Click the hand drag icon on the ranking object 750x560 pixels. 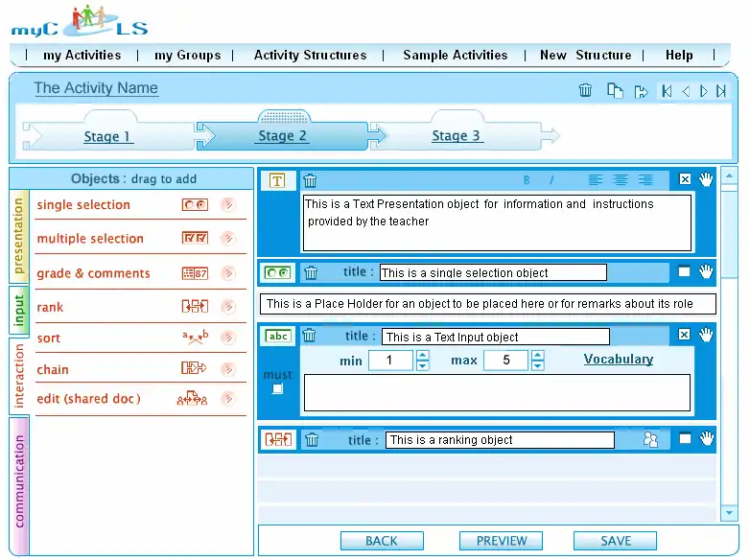click(707, 439)
